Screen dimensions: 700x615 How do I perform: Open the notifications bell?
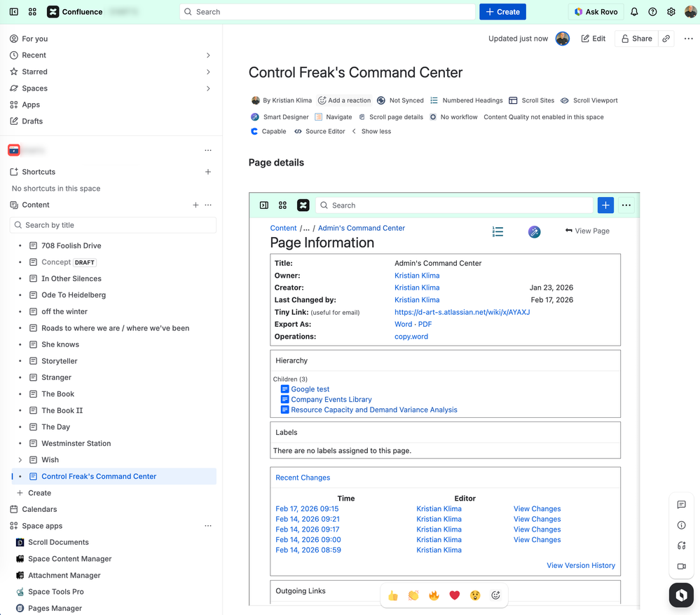click(x=633, y=12)
